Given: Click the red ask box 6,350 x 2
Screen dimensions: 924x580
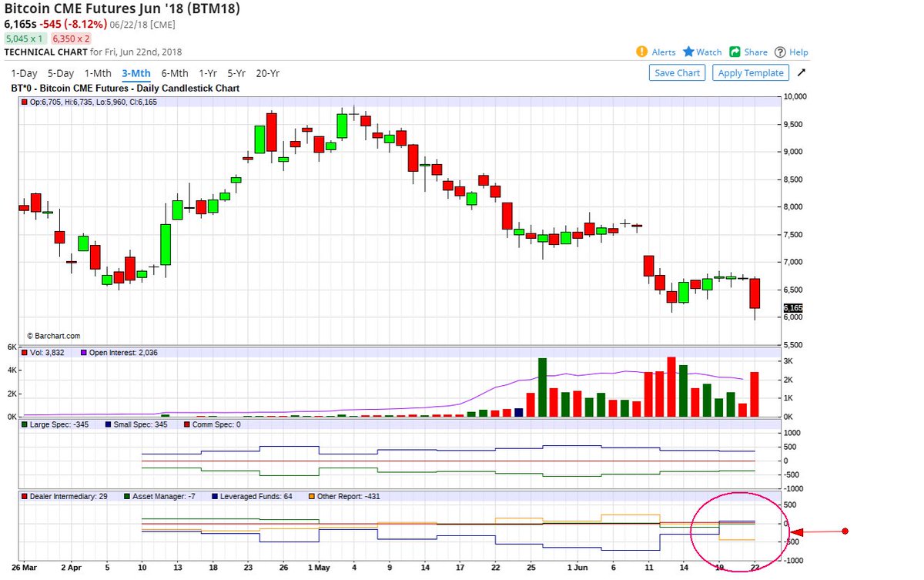Looking at the screenshot, I should point(71,39).
